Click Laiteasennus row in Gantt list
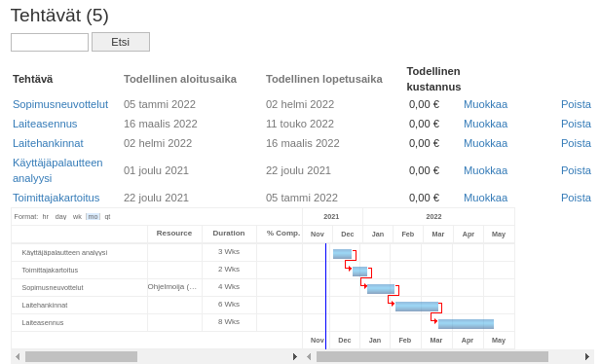 pos(43,323)
